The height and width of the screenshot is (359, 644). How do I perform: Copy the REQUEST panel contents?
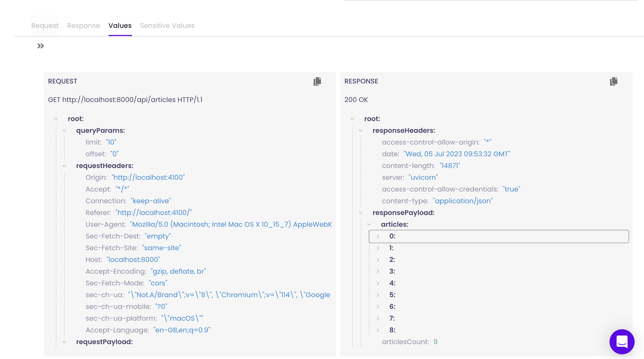point(317,81)
